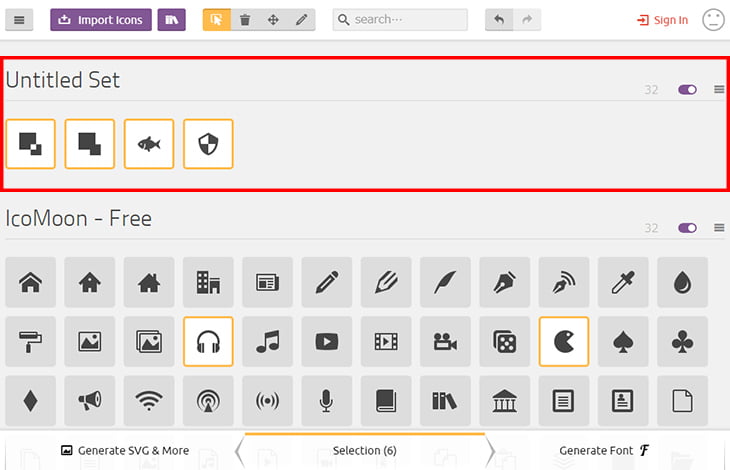
Task: Select the microphone icon
Action: pyautogui.click(x=326, y=401)
